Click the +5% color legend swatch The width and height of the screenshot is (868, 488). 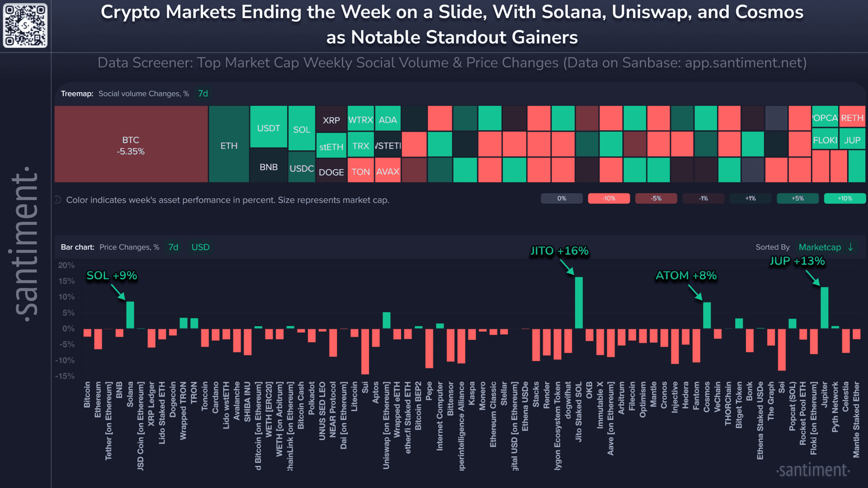(797, 198)
